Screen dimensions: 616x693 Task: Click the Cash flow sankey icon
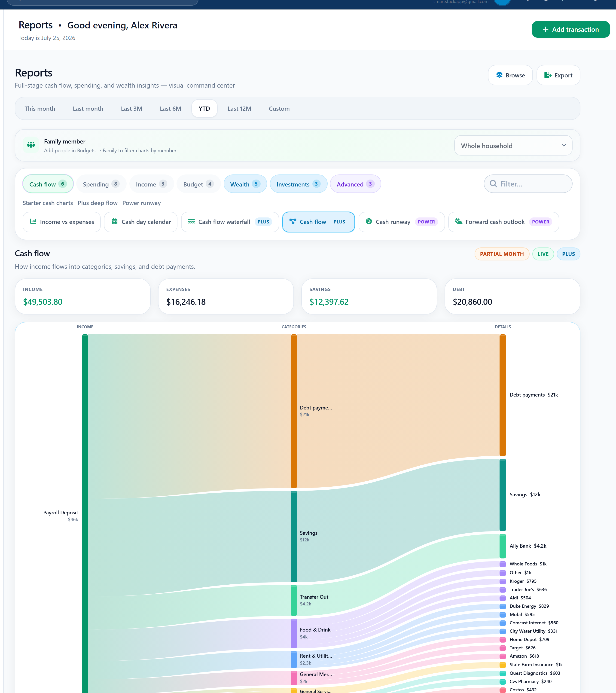[x=293, y=221]
